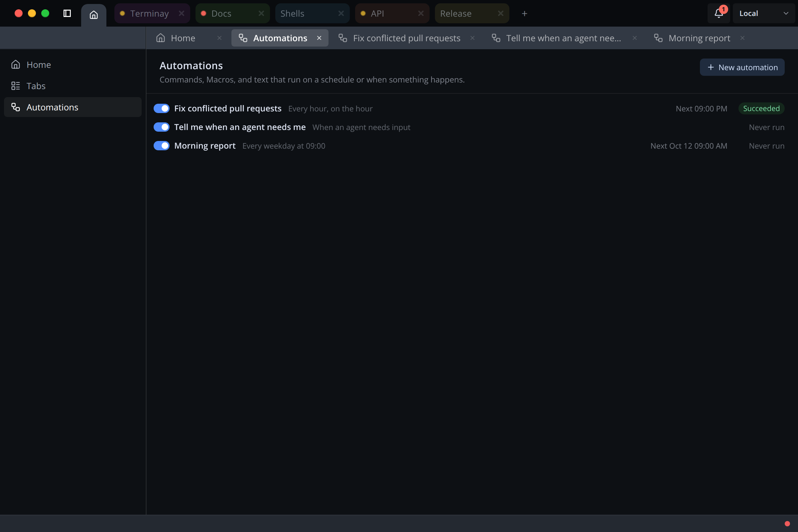798x532 pixels.
Task: Close the Release workspace tab
Action: tap(500, 13)
